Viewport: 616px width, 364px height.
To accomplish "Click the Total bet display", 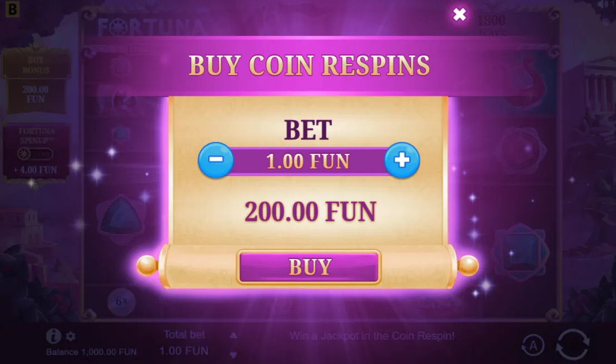I will click(x=184, y=343).
